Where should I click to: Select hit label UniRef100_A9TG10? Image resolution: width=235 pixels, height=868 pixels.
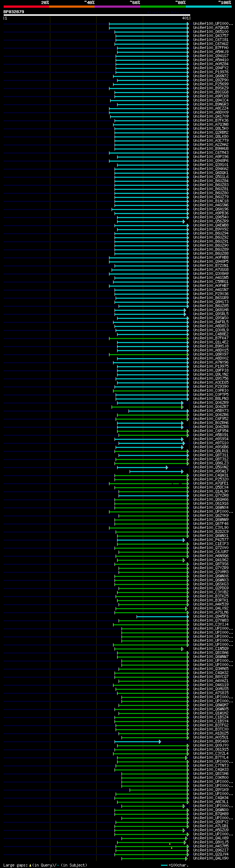211,443
